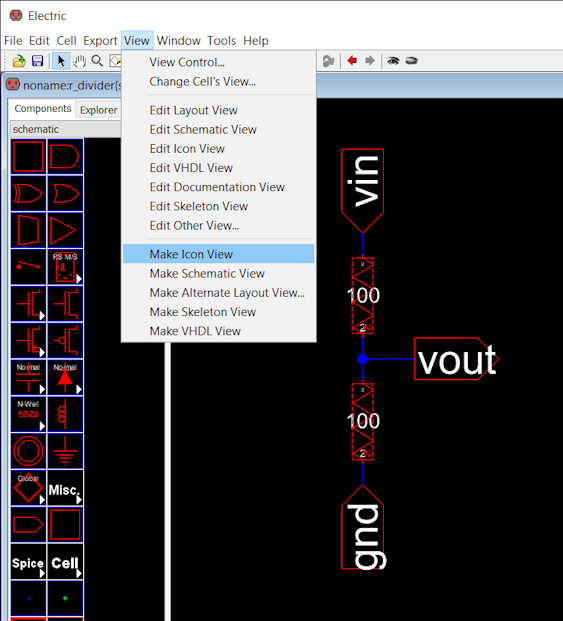Open the Tools menu
The width and height of the screenshot is (563, 621).
click(x=221, y=40)
